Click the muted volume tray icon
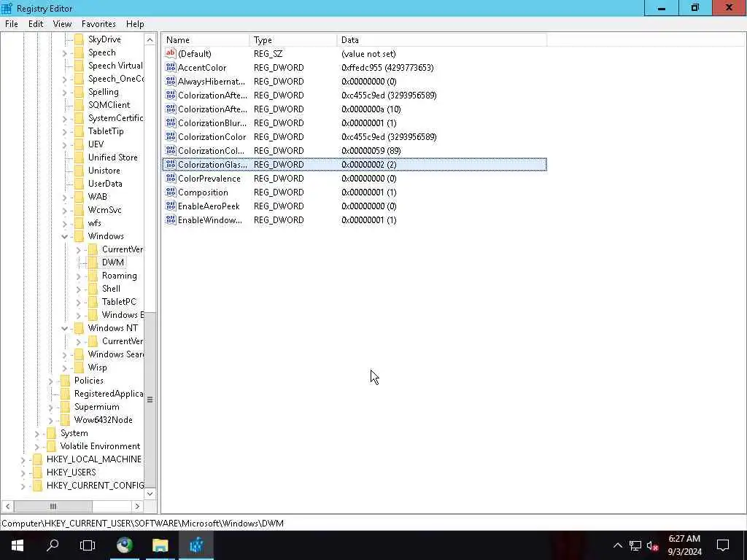This screenshot has width=747, height=560. pyautogui.click(x=653, y=545)
